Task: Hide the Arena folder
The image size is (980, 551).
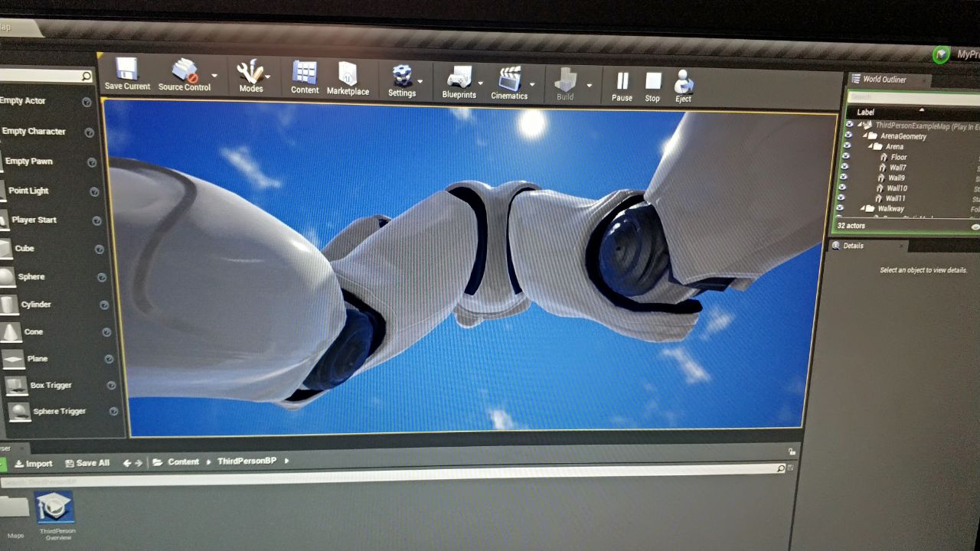Action: [x=846, y=145]
